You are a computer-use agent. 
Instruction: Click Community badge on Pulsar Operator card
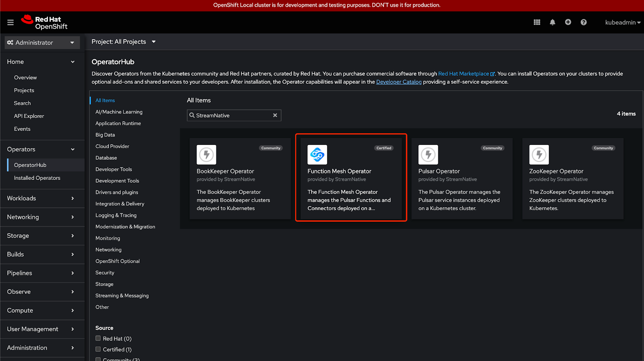493,148
